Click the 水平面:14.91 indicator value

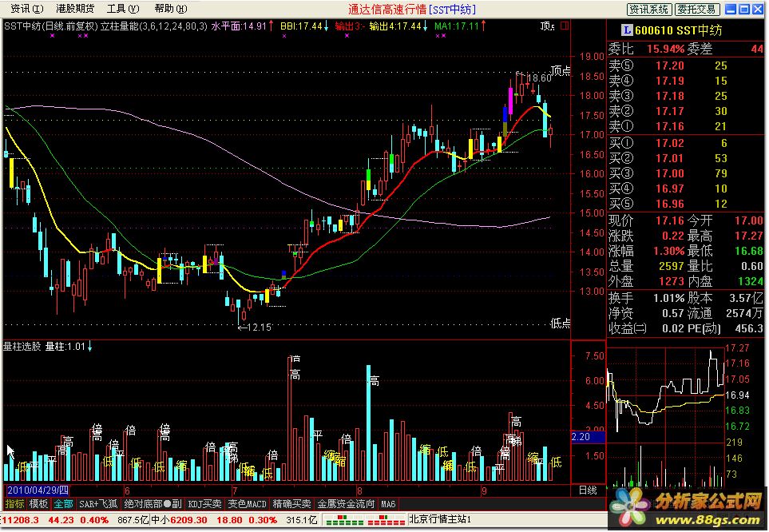[x=239, y=26]
